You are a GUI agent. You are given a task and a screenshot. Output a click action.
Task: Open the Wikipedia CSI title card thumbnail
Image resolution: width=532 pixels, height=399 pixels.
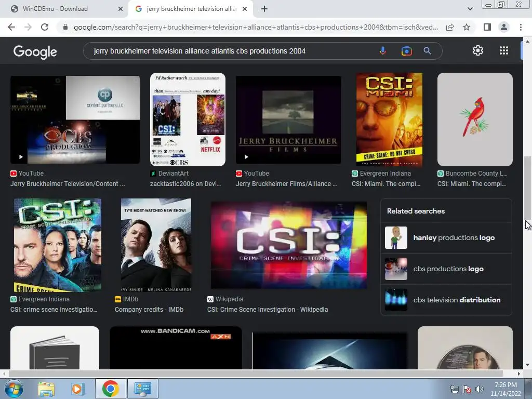(289, 245)
